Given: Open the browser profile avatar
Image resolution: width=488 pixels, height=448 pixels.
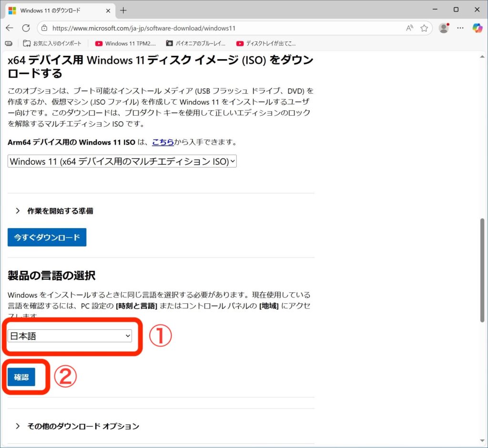Looking at the screenshot, I should click(444, 28).
